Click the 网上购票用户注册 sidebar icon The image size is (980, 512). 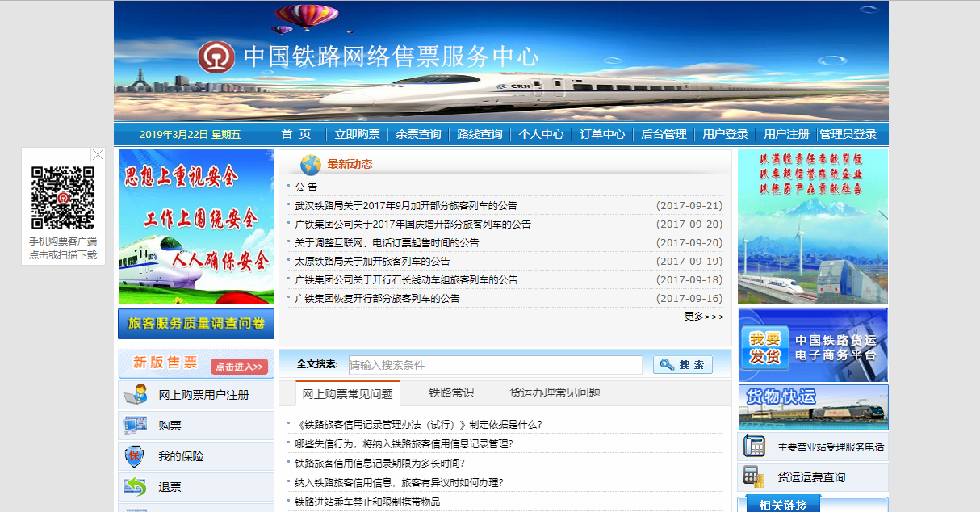136,395
